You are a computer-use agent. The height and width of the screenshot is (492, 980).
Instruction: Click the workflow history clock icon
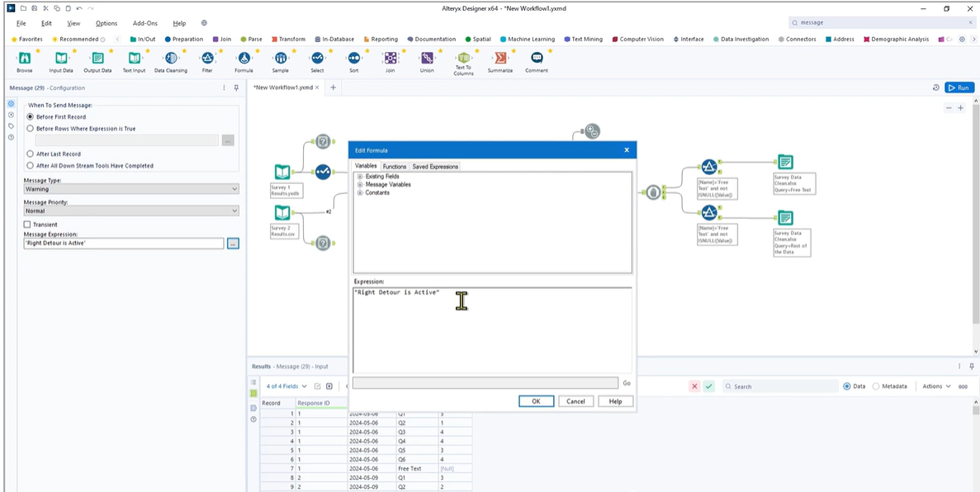935,88
